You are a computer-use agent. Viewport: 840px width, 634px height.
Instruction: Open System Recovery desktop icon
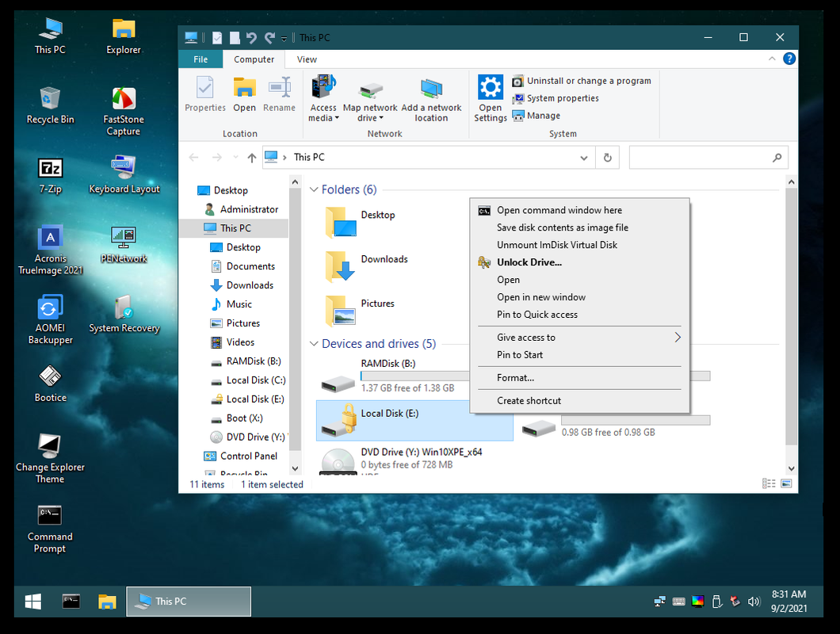[x=124, y=315]
